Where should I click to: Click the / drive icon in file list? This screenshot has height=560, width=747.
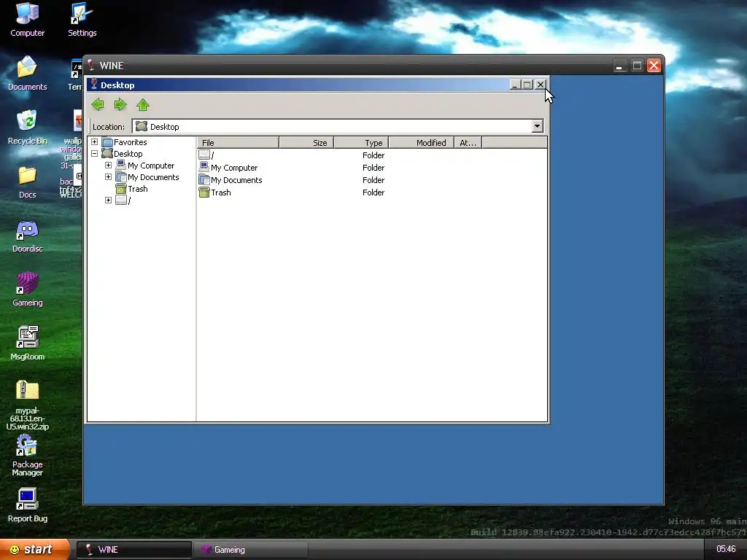pyautogui.click(x=204, y=155)
